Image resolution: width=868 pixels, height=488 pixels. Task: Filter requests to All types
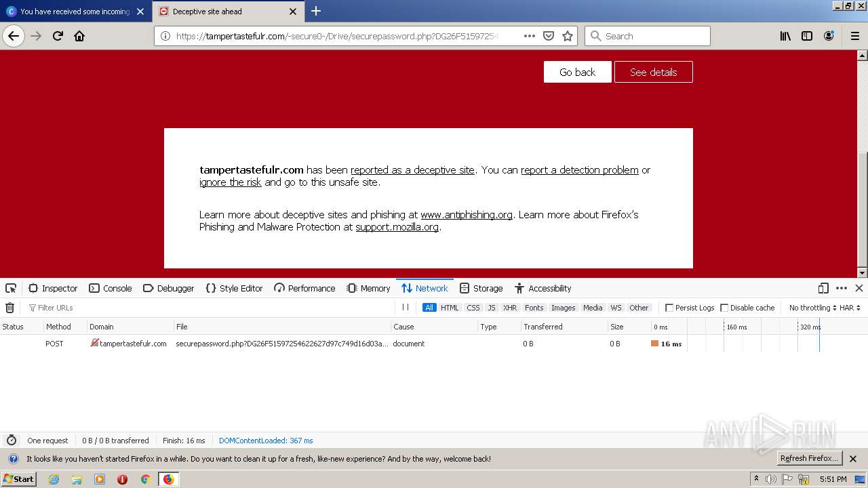[429, 308]
